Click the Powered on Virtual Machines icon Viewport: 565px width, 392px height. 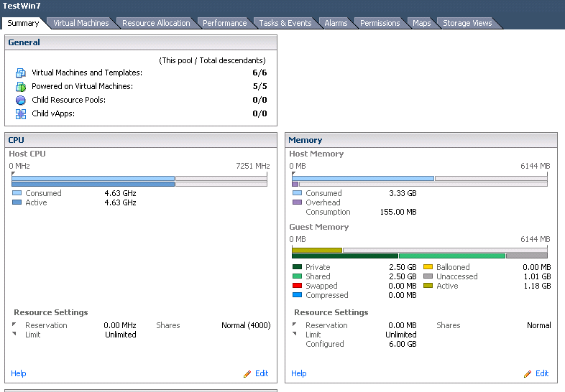pyautogui.click(x=21, y=87)
